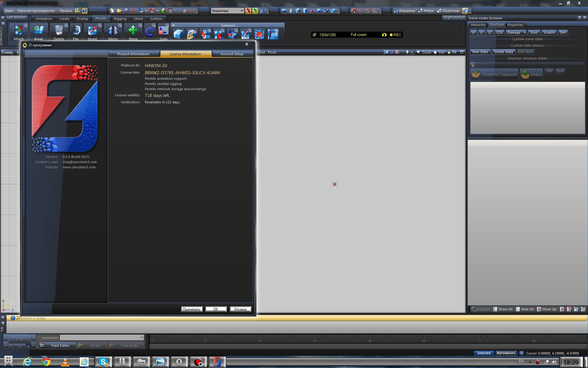Image resolution: width=588 pixels, height=368 pixels.
Task: Click the Mirror tool icon
Action: pos(113,31)
